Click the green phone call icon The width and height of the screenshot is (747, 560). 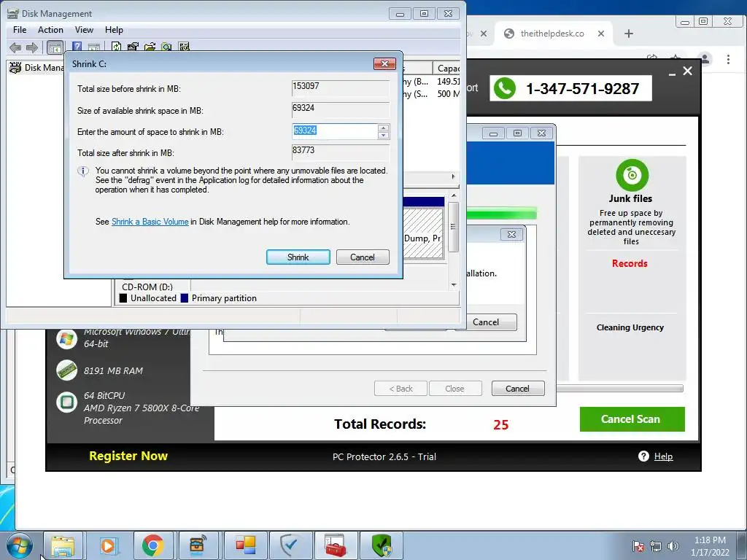point(505,88)
